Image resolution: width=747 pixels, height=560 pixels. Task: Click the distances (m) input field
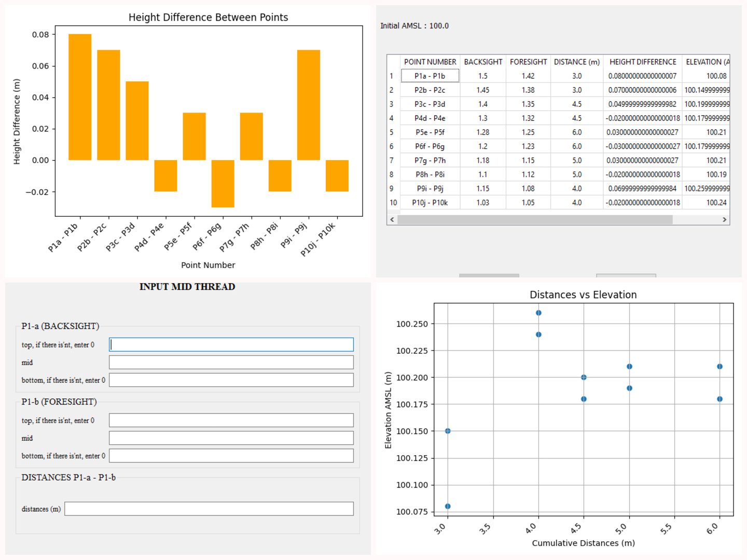pyautogui.click(x=209, y=509)
